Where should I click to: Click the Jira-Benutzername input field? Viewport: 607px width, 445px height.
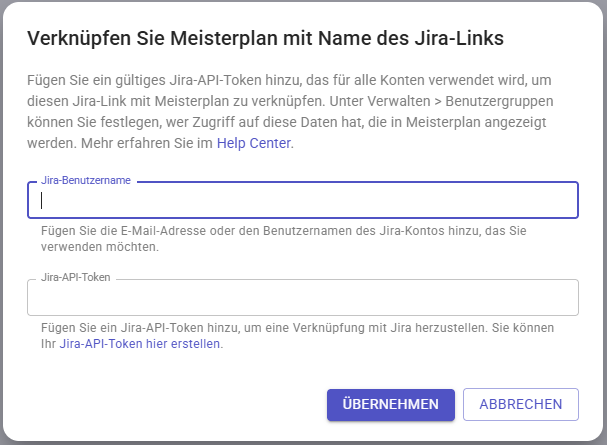coord(303,200)
